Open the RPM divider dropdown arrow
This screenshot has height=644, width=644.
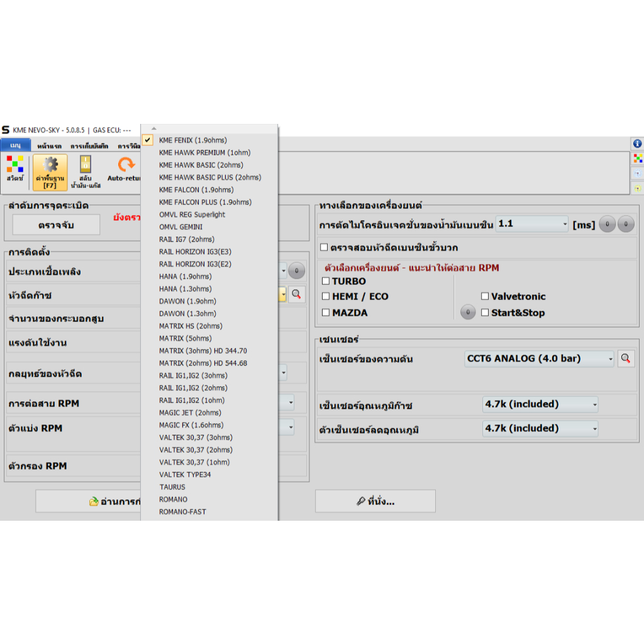tap(291, 427)
